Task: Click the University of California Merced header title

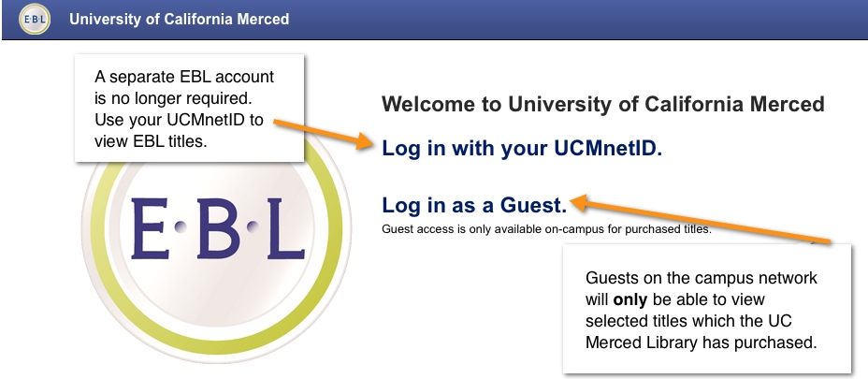Action: pos(180,19)
